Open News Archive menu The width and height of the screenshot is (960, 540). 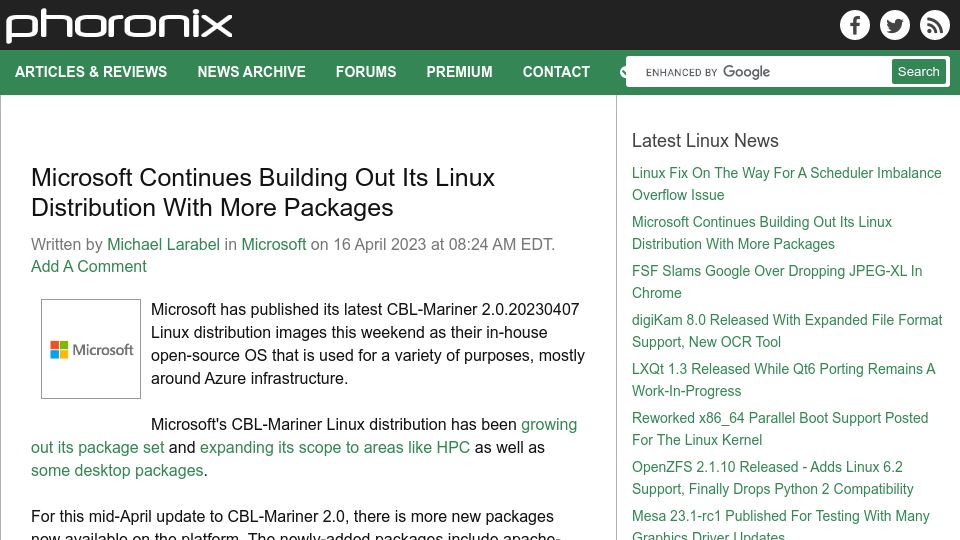251,72
